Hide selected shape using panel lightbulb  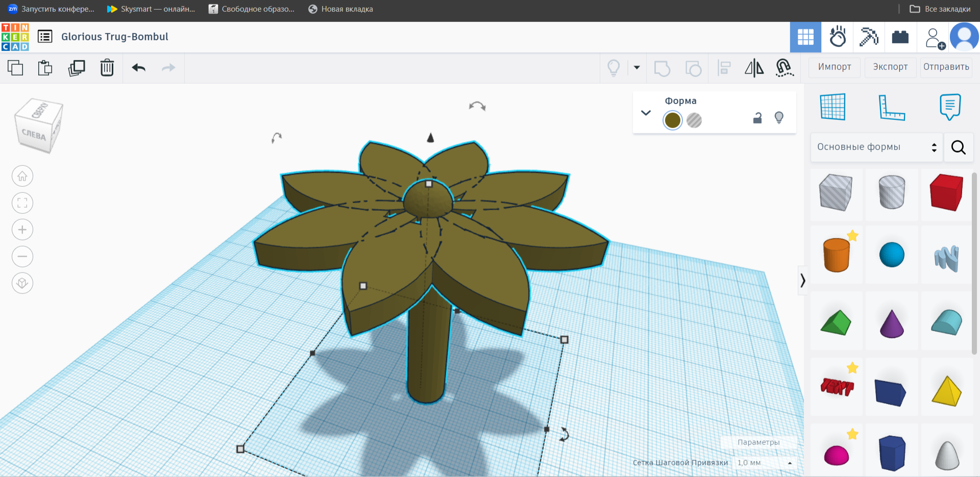[x=779, y=118]
